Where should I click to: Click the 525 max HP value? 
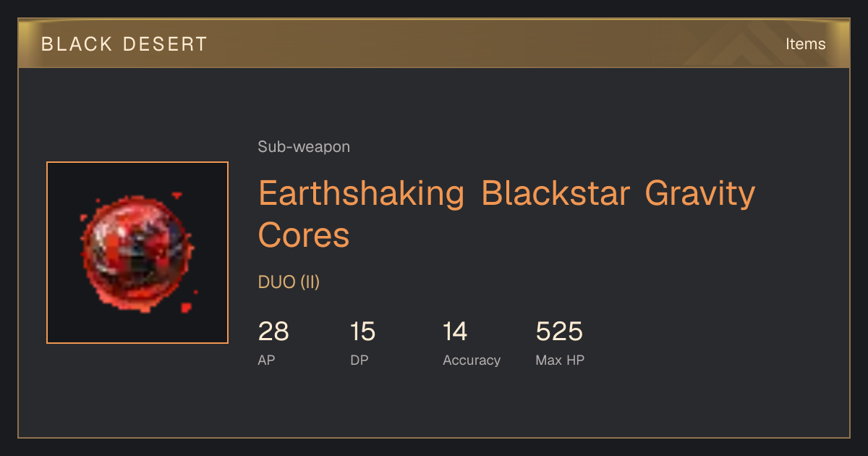point(559,332)
